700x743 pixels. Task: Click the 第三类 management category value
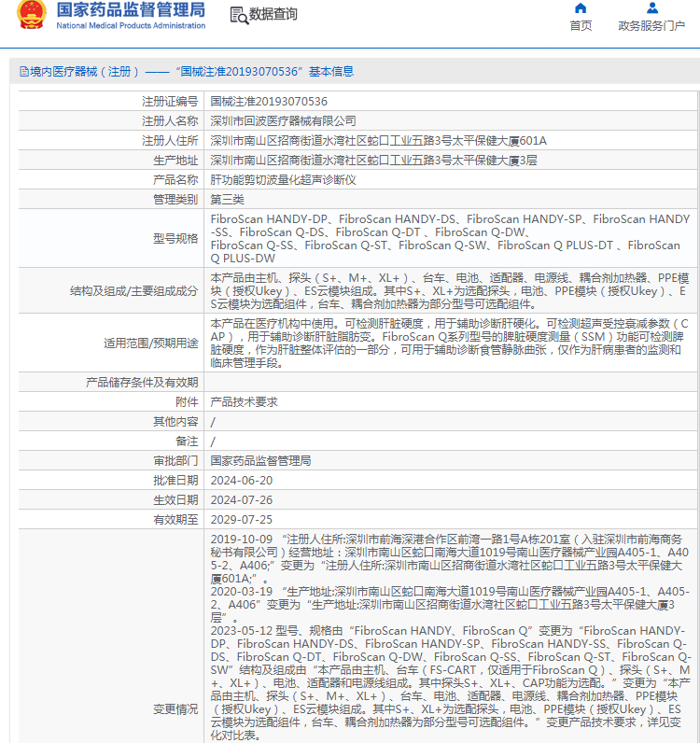[227, 200]
